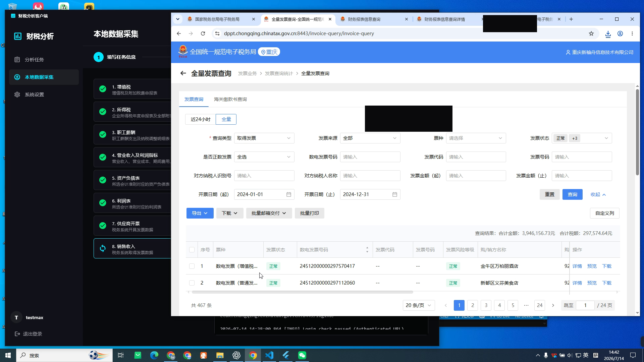Open 详情 for invoice row 1
This screenshot has width=644, height=362.
pyautogui.click(x=577, y=266)
